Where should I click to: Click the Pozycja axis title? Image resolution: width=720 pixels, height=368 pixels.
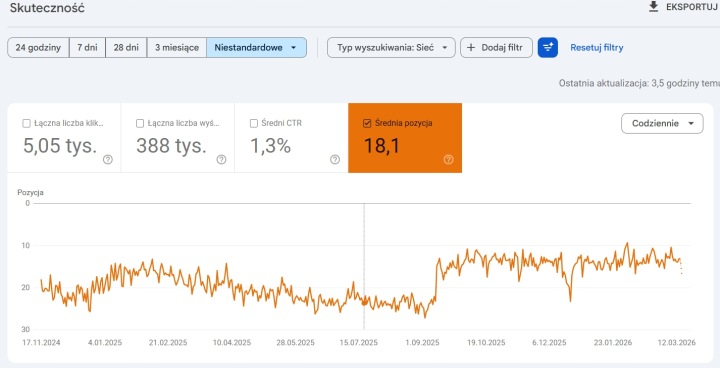30,192
